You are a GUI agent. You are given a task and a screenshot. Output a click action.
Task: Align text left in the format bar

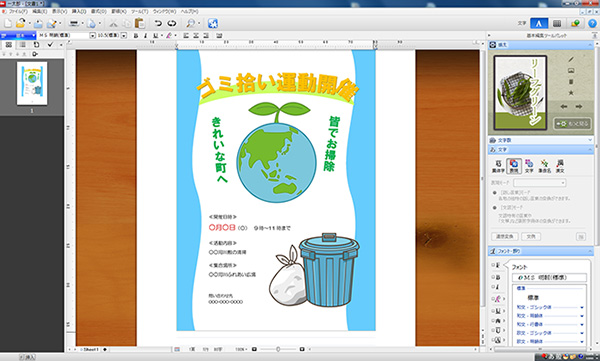[x=186, y=36]
